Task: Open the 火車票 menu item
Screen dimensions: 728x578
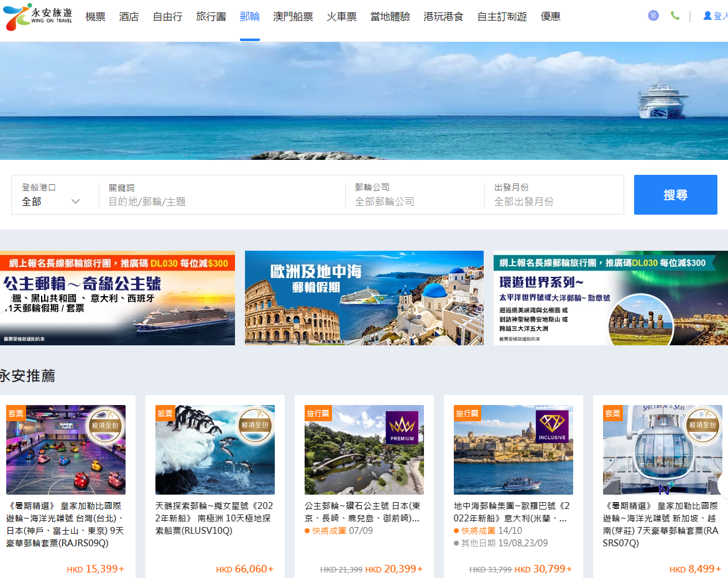Action: pos(342,17)
